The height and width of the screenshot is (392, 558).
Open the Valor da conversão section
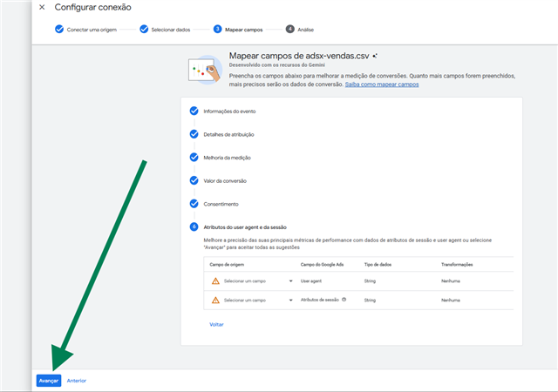click(x=225, y=180)
